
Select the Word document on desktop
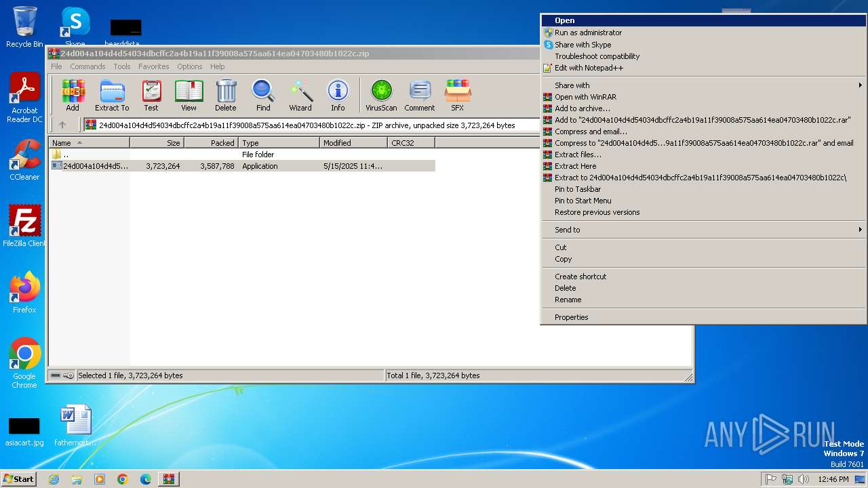(x=75, y=426)
